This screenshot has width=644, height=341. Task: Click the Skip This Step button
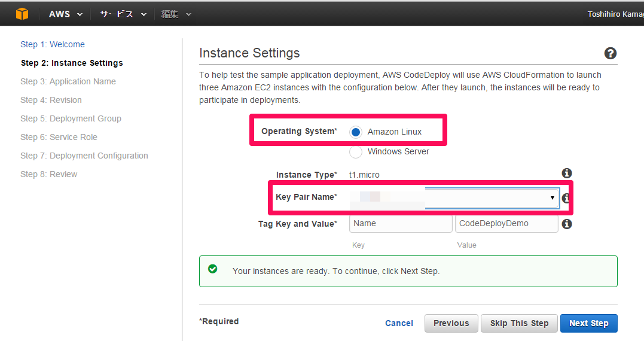[519, 323]
